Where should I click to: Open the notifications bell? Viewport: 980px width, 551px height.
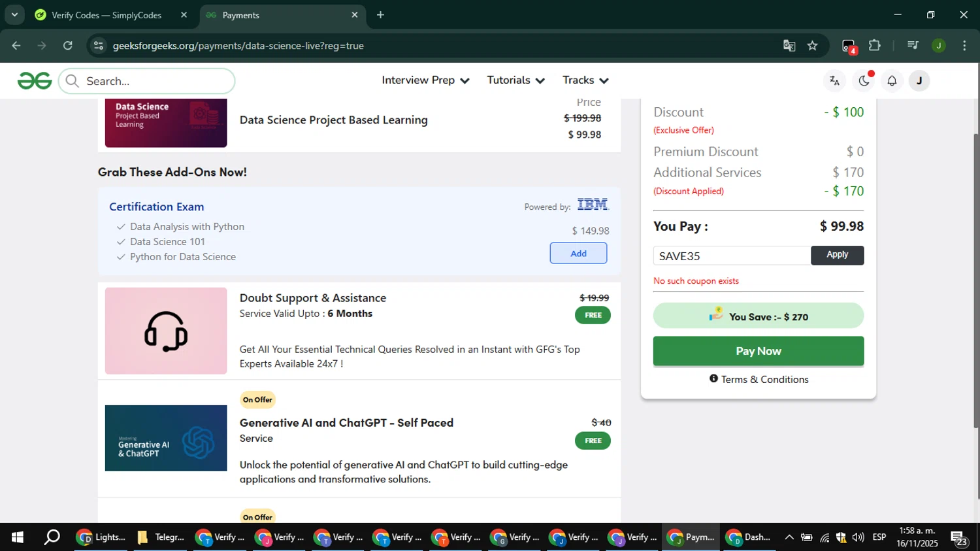pyautogui.click(x=892, y=81)
